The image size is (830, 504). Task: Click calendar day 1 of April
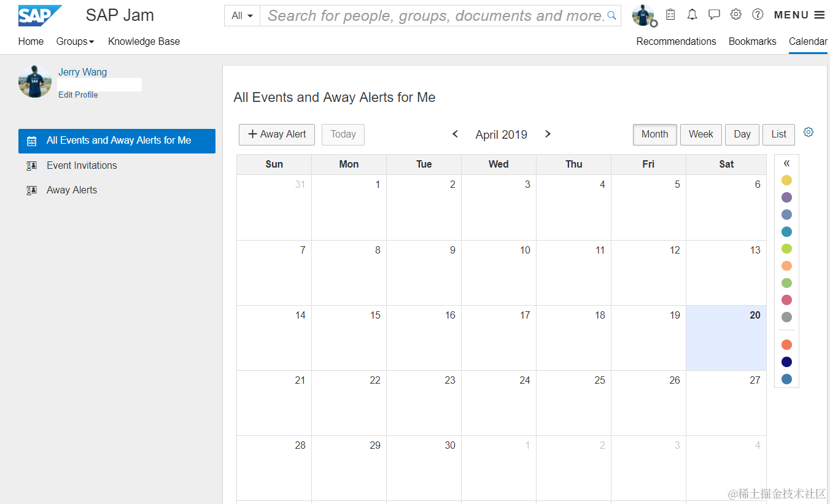[x=349, y=207]
